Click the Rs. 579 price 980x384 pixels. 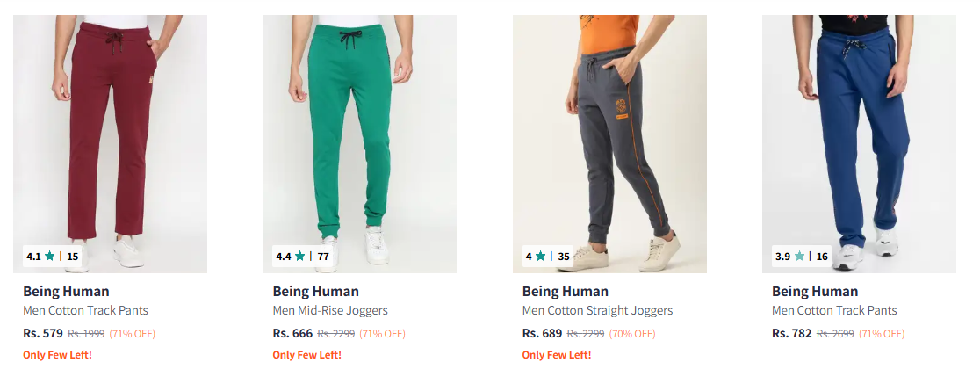pos(43,333)
